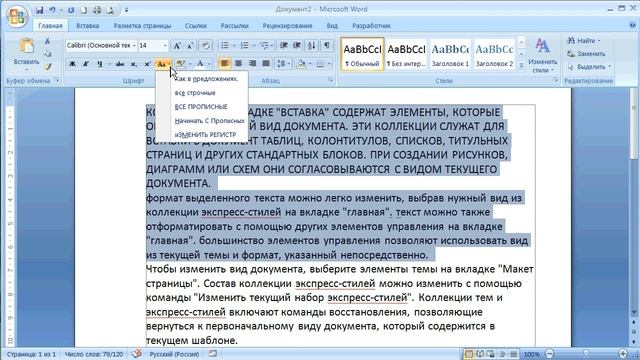This screenshot has height=360, width=640.
Task: Activate the Format Painter brush
Action: click(x=47, y=66)
